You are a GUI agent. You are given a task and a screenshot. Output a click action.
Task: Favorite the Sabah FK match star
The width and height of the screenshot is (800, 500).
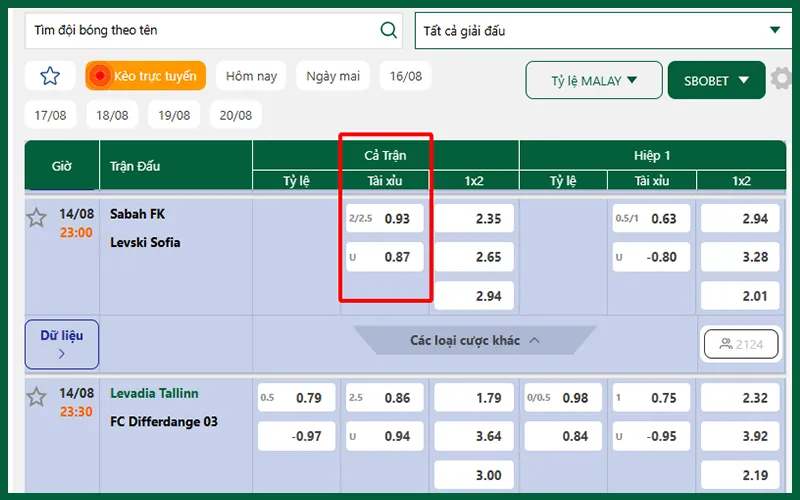[x=36, y=218]
